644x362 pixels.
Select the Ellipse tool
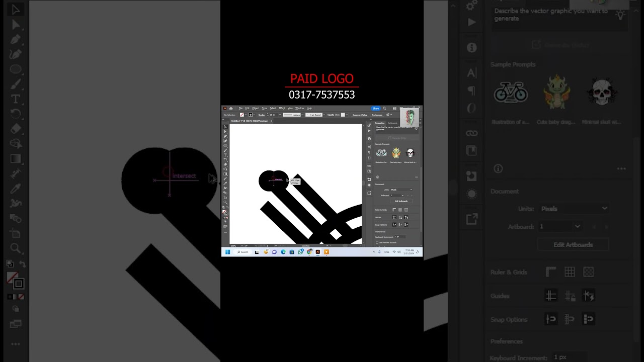225,146
